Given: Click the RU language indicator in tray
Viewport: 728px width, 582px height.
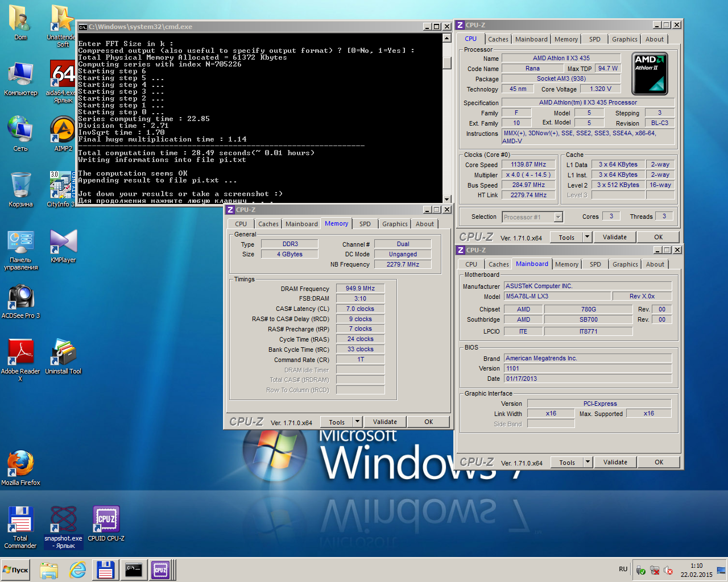Looking at the screenshot, I should (623, 569).
